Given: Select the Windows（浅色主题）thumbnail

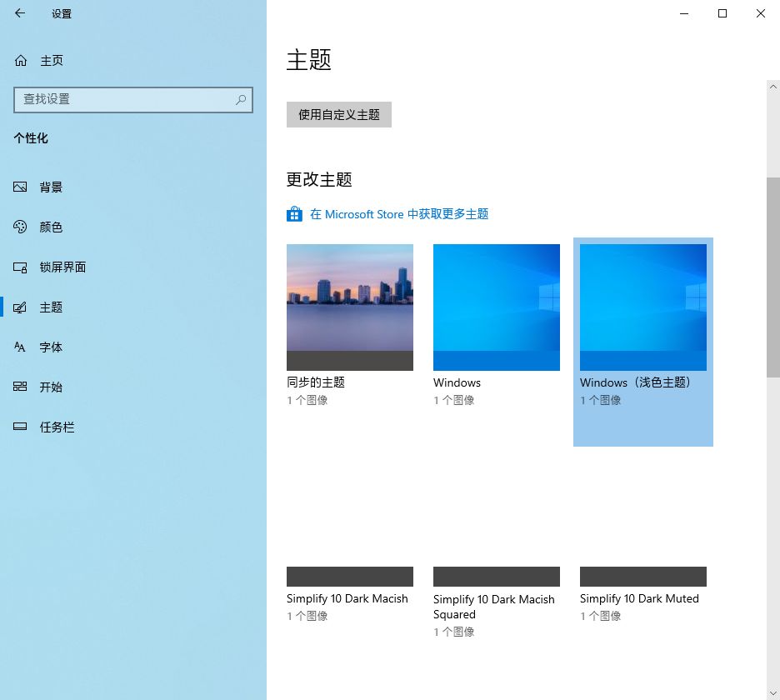Looking at the screenshot, I should 643,307.
